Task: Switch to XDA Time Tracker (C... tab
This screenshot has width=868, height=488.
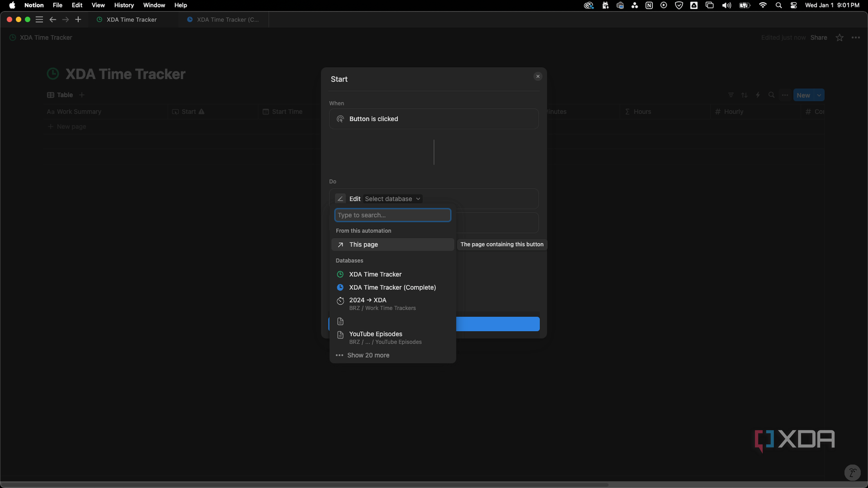Action: click(x=224, y=19)
